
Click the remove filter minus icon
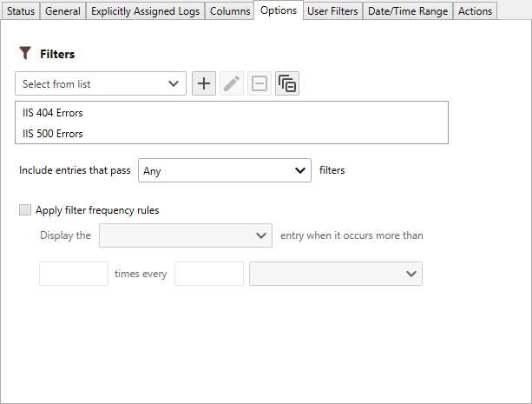tap(259, 84)
